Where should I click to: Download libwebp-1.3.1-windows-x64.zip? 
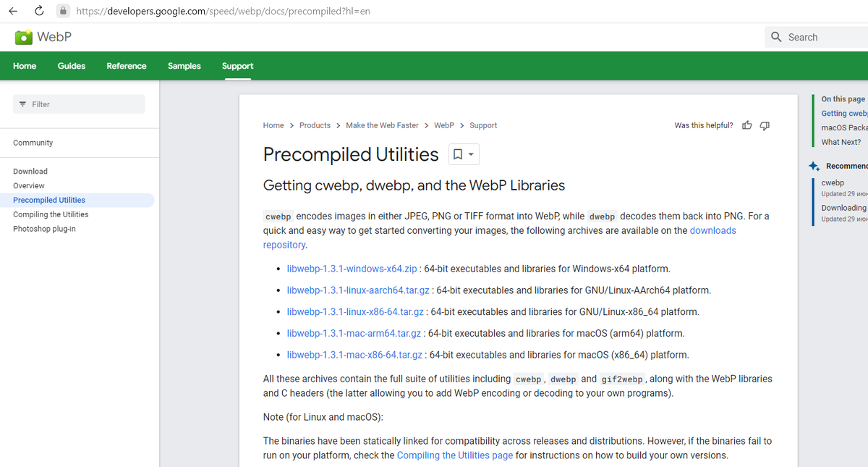click(352, 269)
